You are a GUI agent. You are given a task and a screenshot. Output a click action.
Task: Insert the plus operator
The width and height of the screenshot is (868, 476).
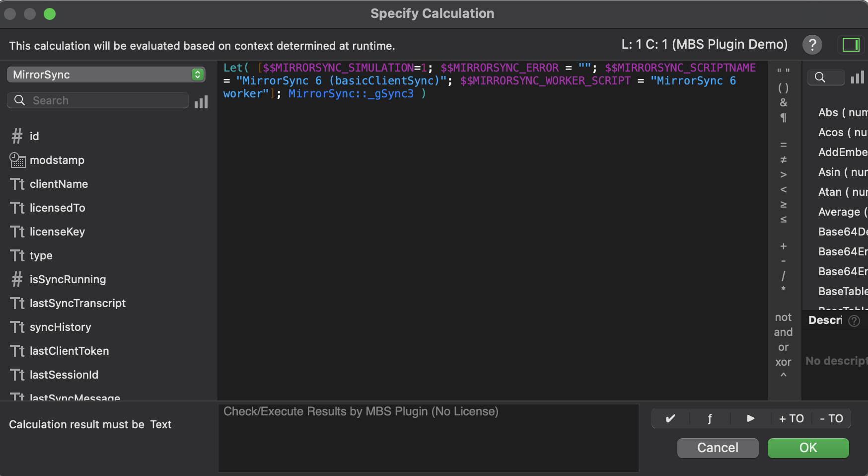pos(783,246)
